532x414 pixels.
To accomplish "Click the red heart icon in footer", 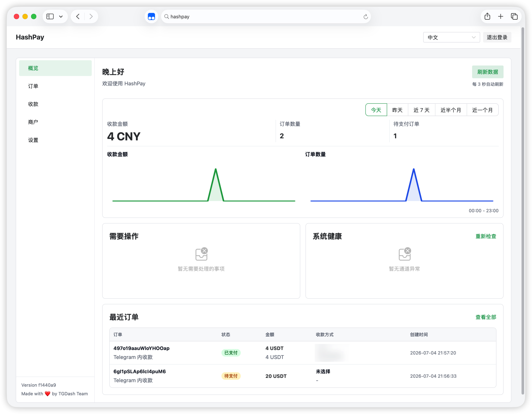I will (48, 394).
